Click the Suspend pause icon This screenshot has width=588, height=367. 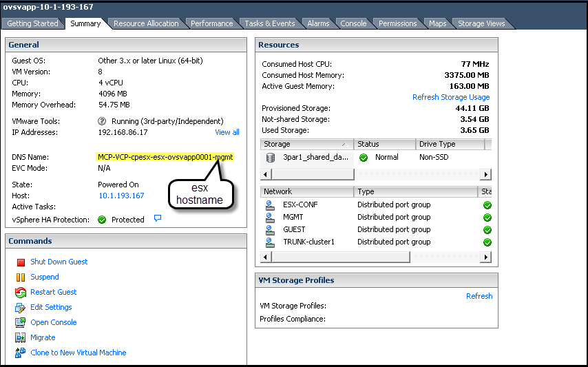20,277
